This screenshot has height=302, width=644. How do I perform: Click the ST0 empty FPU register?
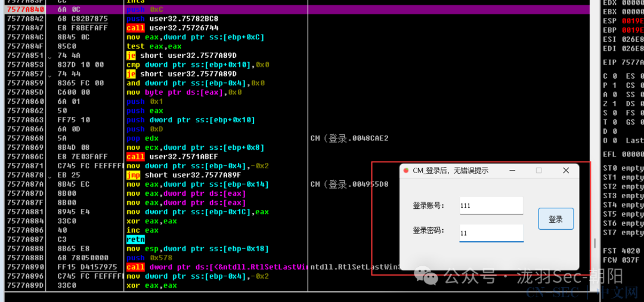[x=624, y=168]
